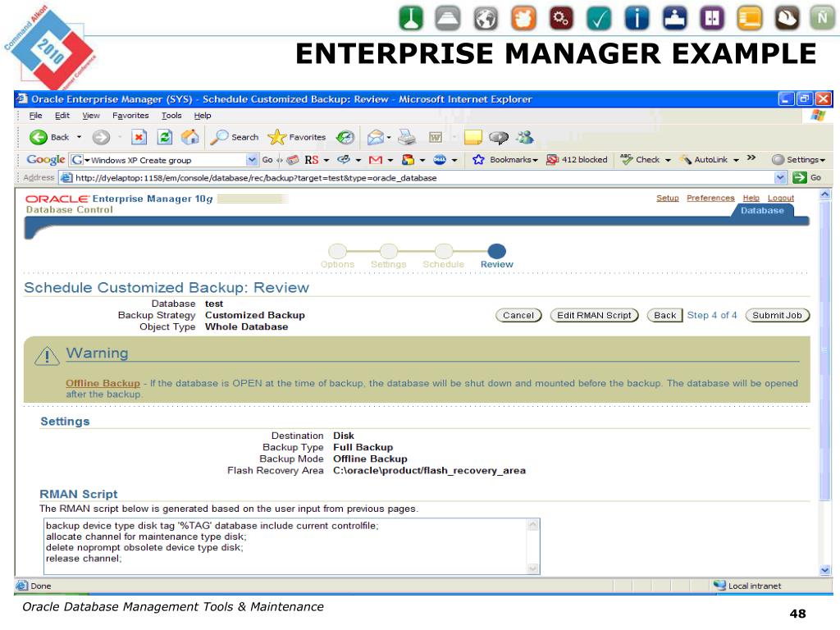Click the blue info icon on the slide header
The image size is (840, 630).
(x=637, y=18)
